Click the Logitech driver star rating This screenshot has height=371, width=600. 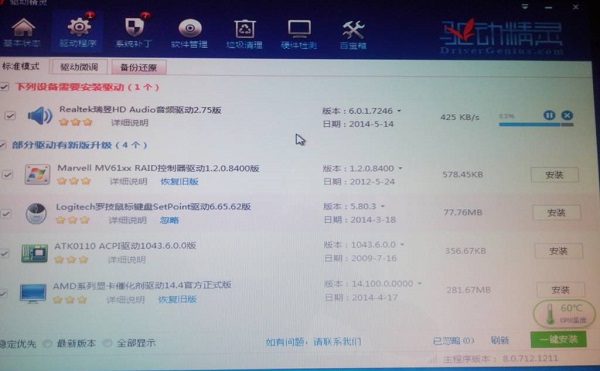[72, 220]
